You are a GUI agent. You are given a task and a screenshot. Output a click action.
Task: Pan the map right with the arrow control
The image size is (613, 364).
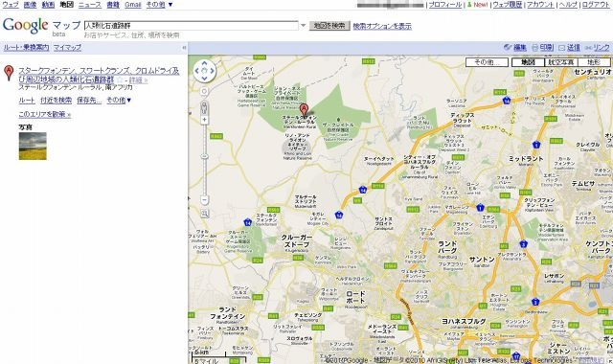[x=212, y=71]
